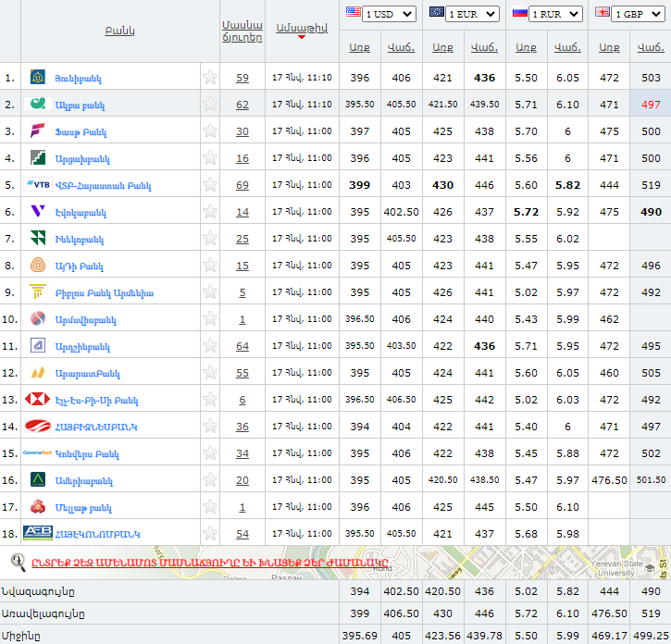This screenshot has width=671, height=644.
Task: Toggle the favorite star in row 15
Action: point(210,452)
